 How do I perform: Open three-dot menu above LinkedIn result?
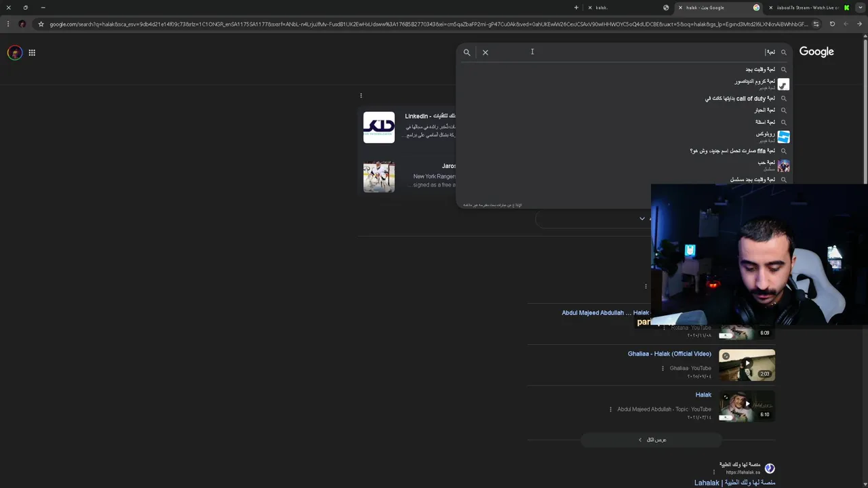pyautogui.click(x=361, y=96)
